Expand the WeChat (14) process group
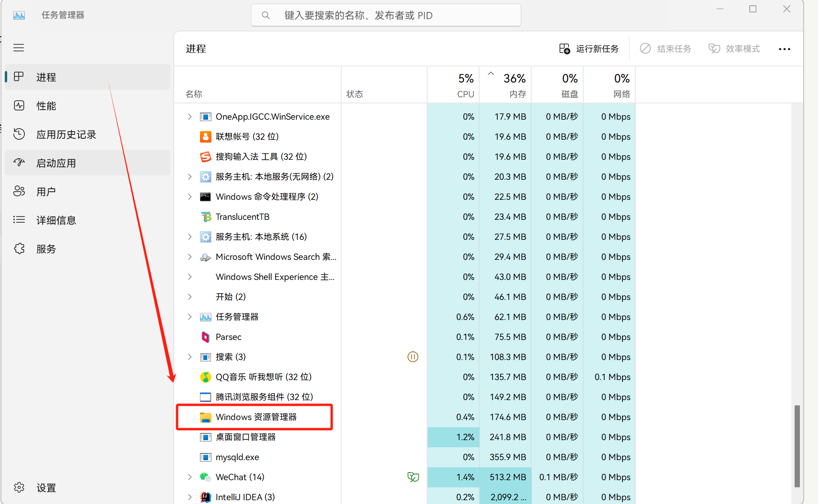The height and width of the screenshot is (504, 818). coord(190,477)
